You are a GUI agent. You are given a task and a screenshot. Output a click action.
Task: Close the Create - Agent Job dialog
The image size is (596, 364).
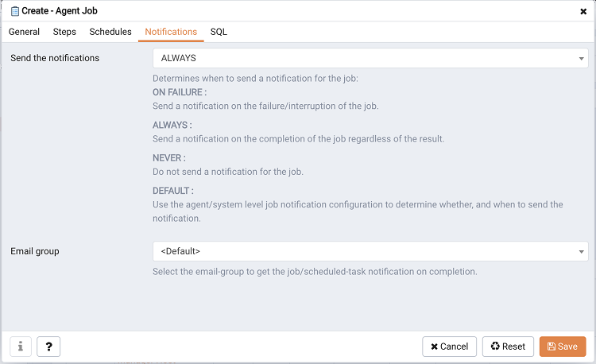583,11
